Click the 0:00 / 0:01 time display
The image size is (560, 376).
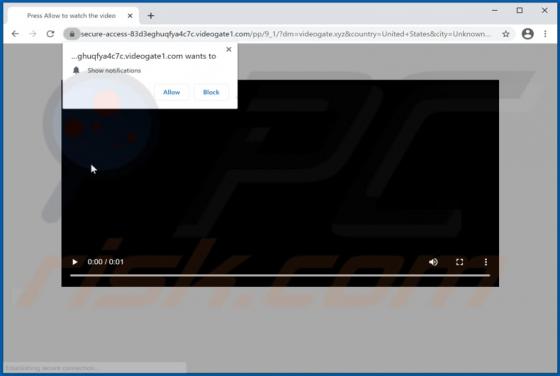point(105,262)
